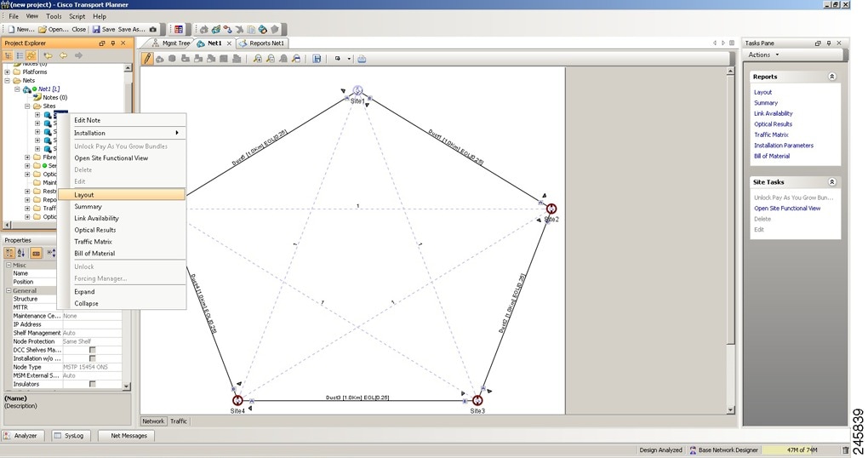Open the Net Messages panel button
This screenshot has width=868, height=458.
coord(126,436)
